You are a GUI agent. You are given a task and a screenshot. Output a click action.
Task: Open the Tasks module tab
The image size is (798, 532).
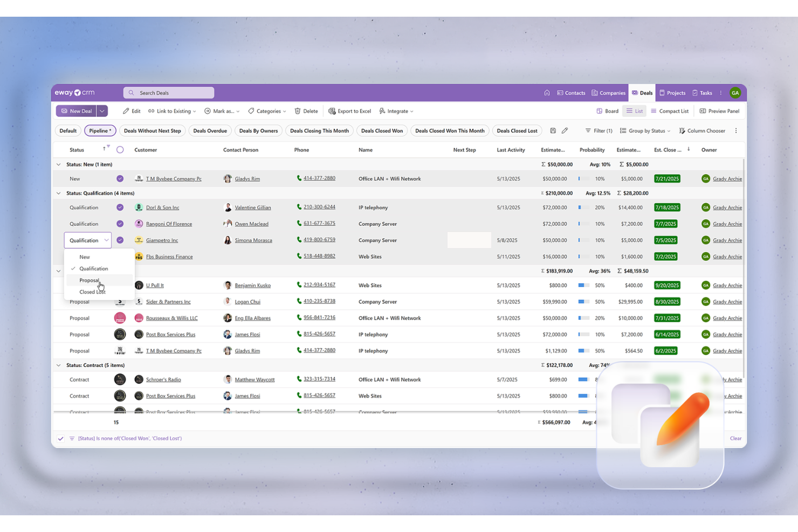click(x=702, y=93)
